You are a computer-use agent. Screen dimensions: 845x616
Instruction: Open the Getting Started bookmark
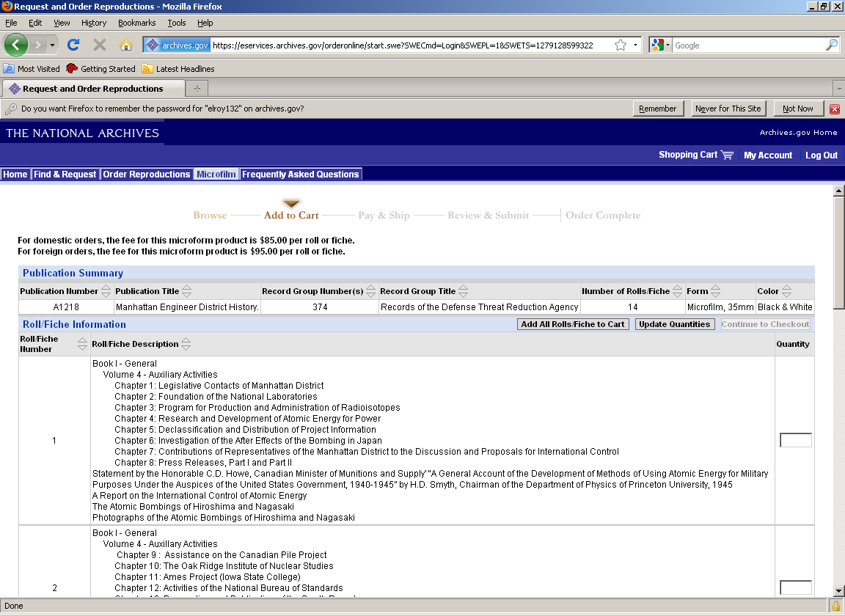click(100, 68)
